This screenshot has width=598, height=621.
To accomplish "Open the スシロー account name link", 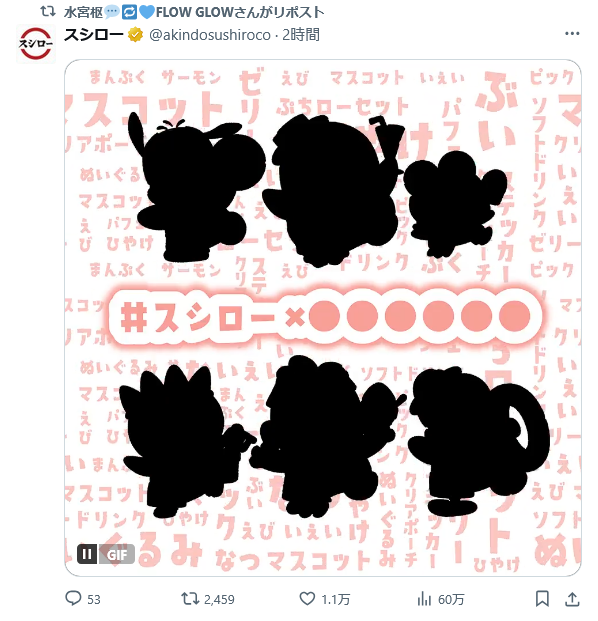I will (93, 35).
